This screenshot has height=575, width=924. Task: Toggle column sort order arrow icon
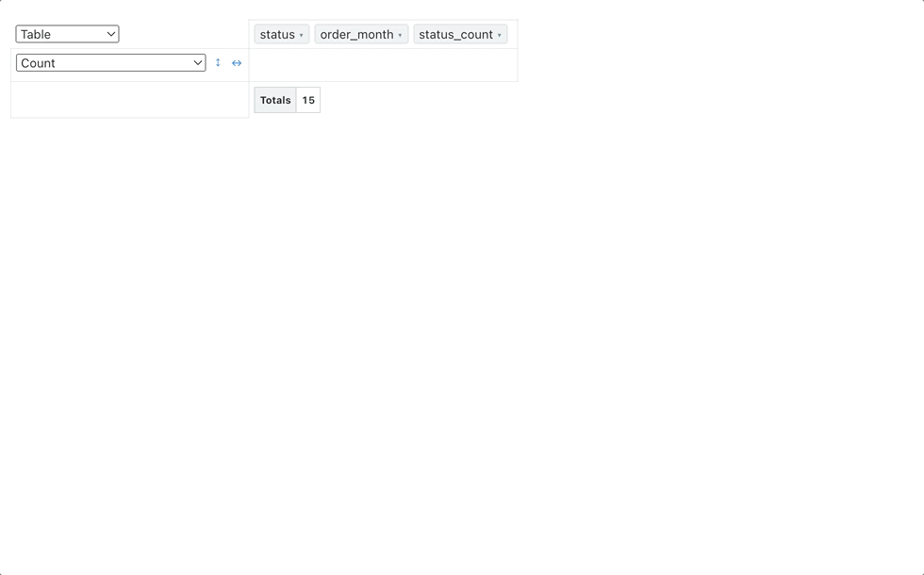coord(237,63)
